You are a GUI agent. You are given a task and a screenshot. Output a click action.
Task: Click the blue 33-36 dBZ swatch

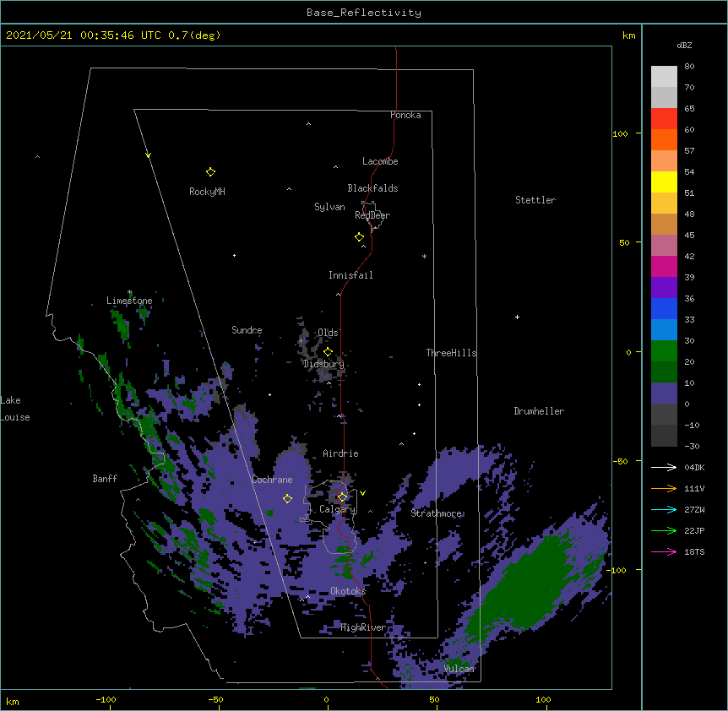tap(664, 308)
